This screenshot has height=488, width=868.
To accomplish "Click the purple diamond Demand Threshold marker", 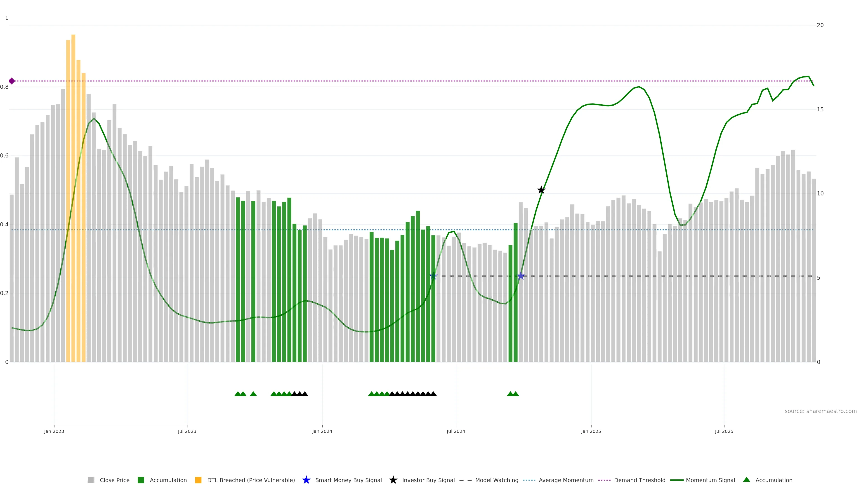I will click(x=12, y=81).
